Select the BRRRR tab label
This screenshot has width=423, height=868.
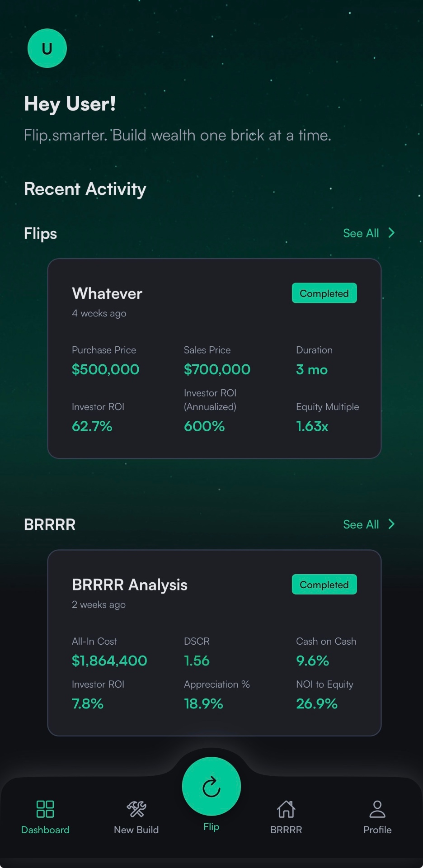pyautogui.click(x=286, y=830)
